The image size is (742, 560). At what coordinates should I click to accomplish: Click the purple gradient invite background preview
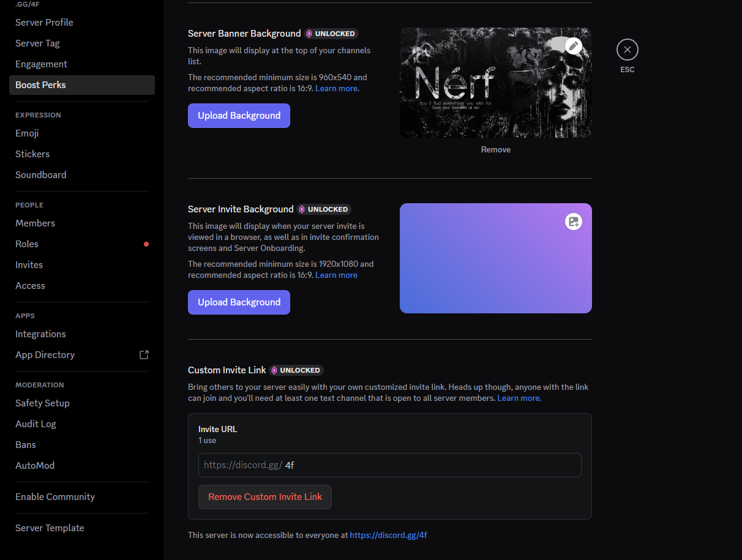pyautogui.click(x=484, y=263)
